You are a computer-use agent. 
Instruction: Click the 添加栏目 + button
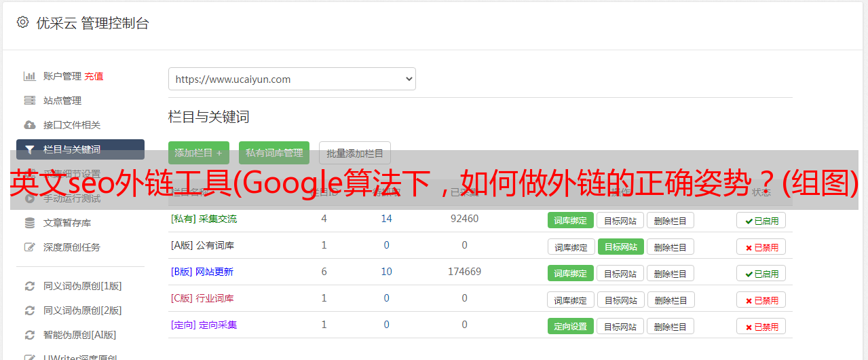199,153
